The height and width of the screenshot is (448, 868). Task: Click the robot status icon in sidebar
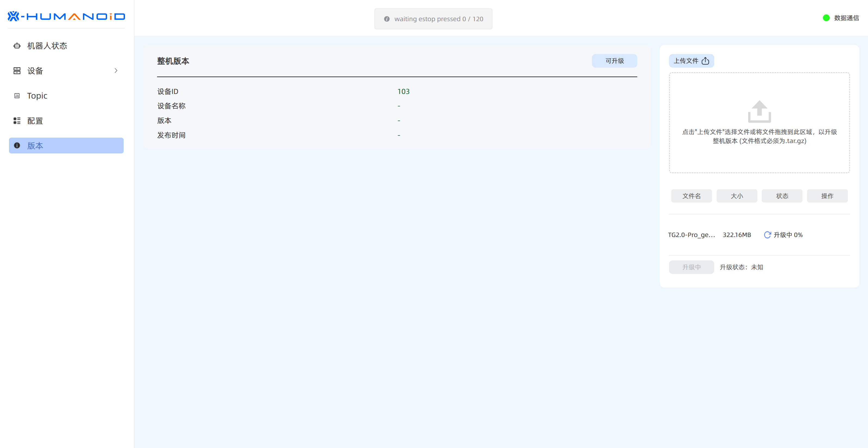(x=17, y=46)
